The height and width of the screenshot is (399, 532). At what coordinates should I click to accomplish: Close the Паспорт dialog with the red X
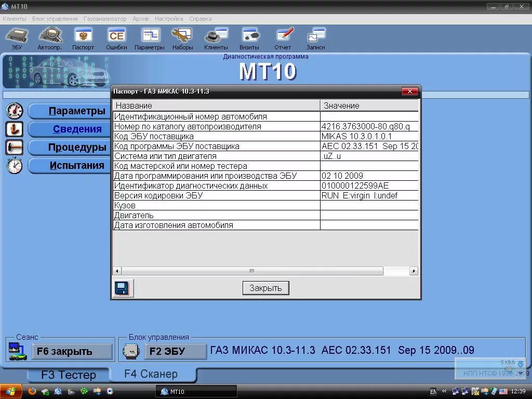409,91
